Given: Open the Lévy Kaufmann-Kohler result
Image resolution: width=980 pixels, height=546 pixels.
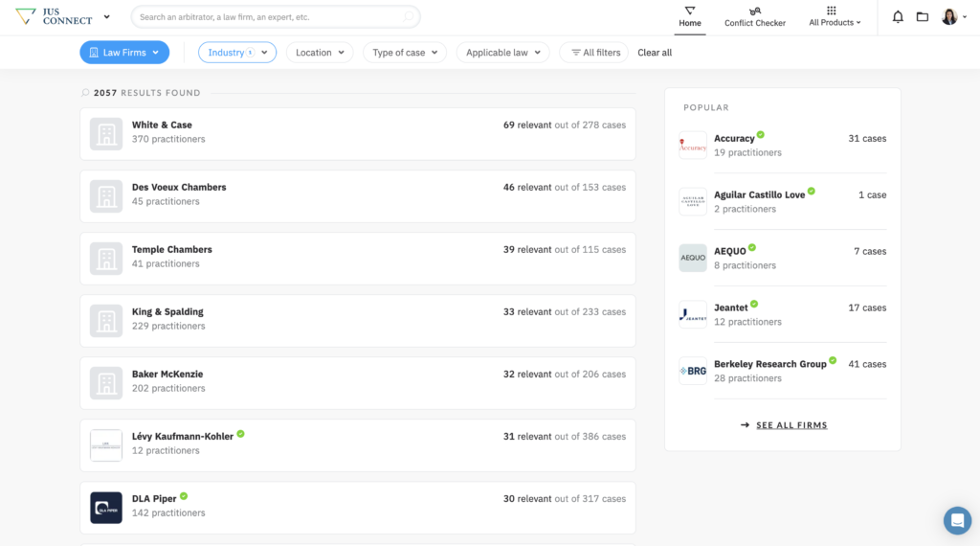Looking at the screenshot, I should pos(358,445).
